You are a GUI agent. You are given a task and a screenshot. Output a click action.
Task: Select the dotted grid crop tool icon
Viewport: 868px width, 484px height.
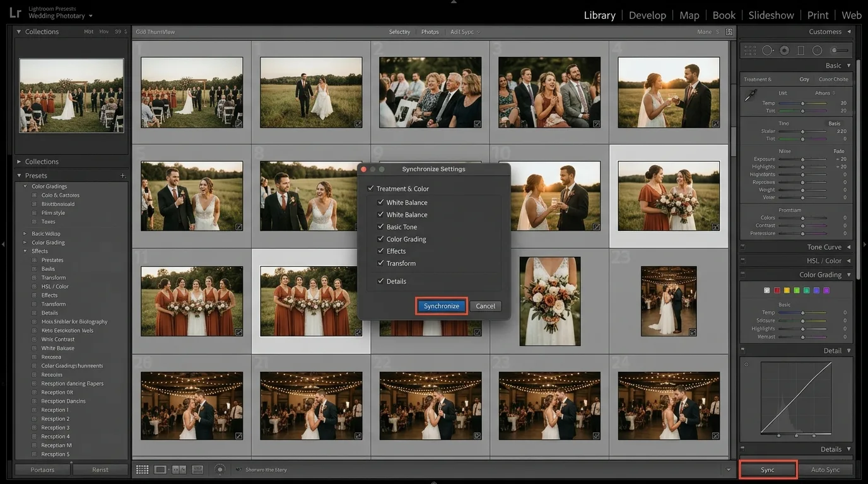750,50
